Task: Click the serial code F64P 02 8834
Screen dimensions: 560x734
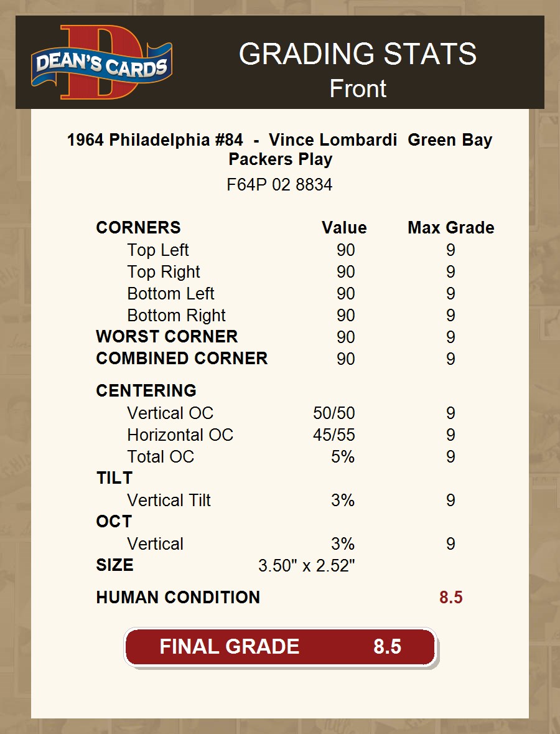Action: point(280,185)
